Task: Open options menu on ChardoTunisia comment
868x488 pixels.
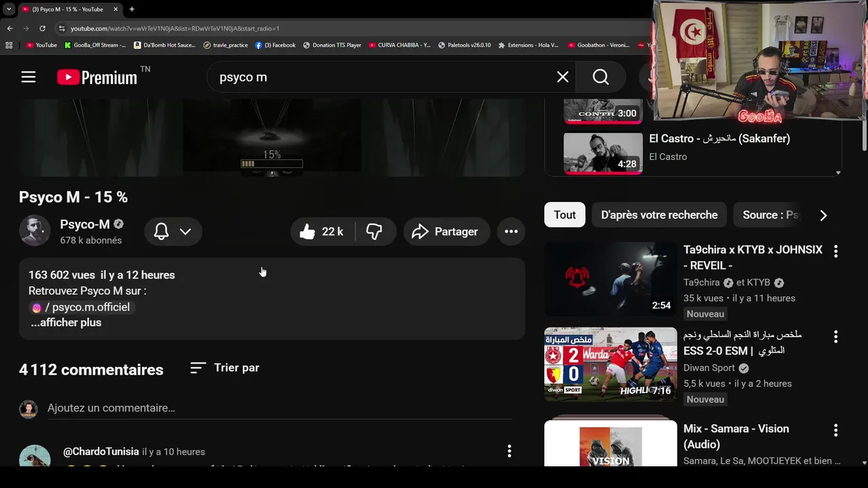Action: (x=509, y=451)
